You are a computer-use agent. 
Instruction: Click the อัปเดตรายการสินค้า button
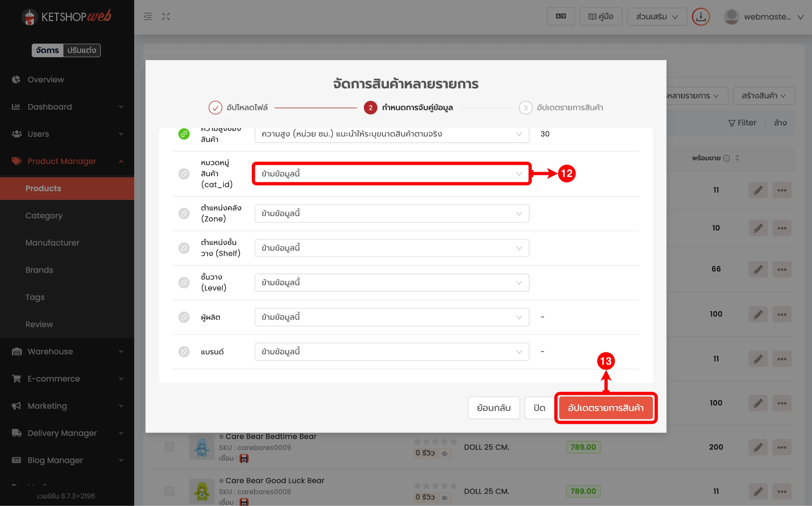tap(605, 408)
